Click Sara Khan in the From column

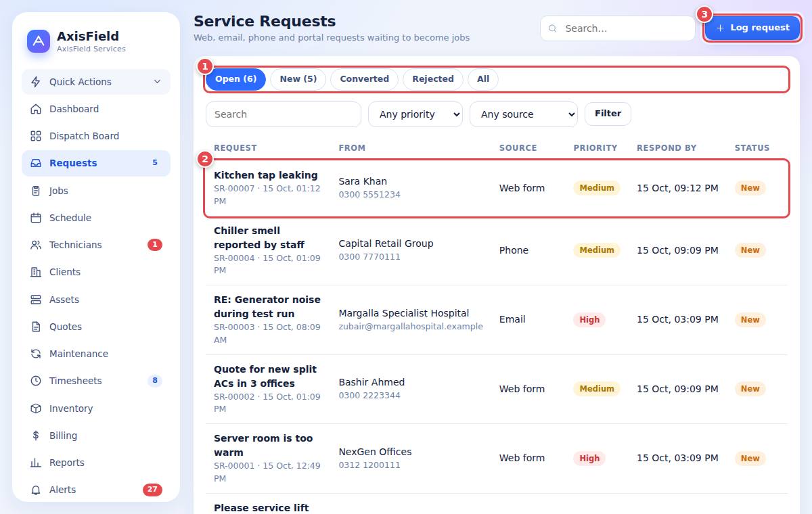pyautogui.click(x=363, y=181)
